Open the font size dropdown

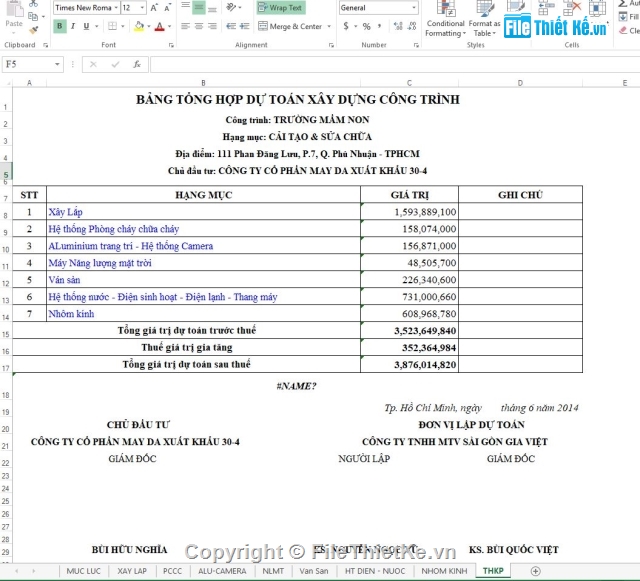(x=142, y=7)
